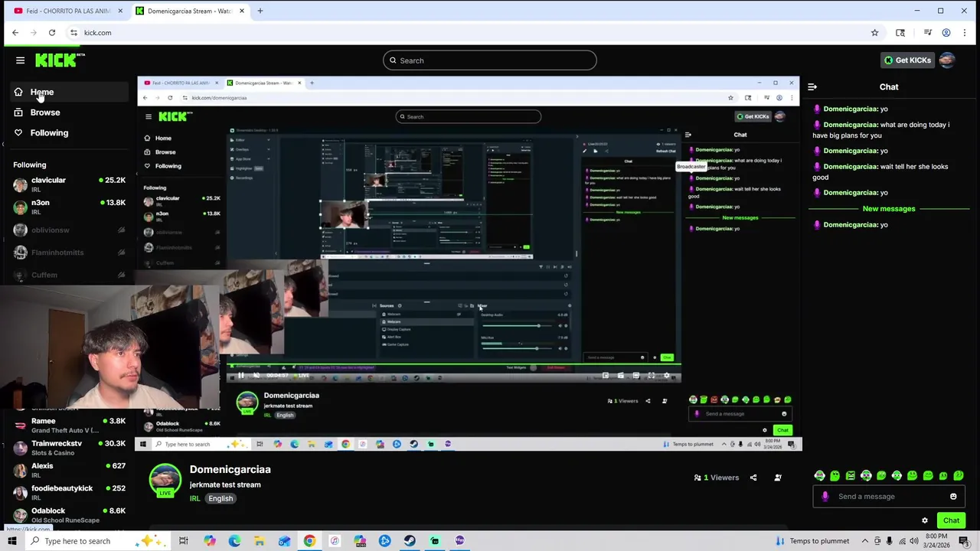Click the Chrome taskbar icon

click(x=309, y=541)
